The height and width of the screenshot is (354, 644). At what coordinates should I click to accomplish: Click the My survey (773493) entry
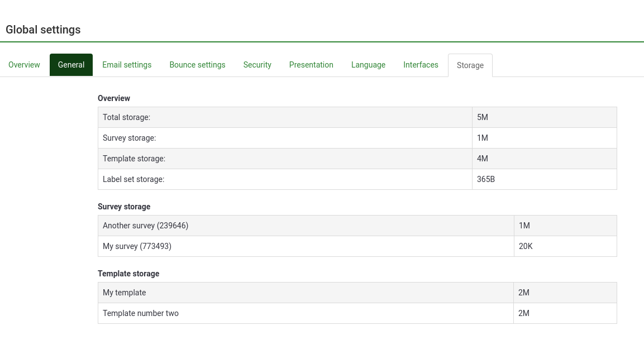[137, 246]
